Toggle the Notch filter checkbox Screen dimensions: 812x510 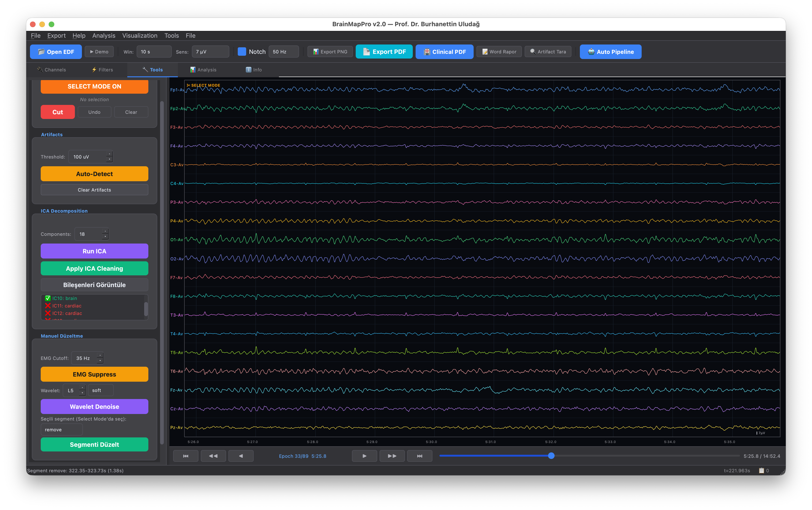242,52
